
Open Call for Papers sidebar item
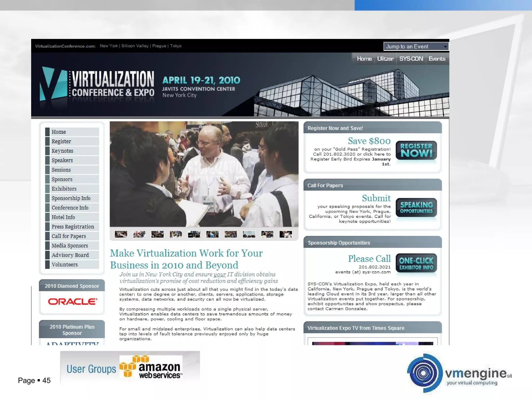69,236
